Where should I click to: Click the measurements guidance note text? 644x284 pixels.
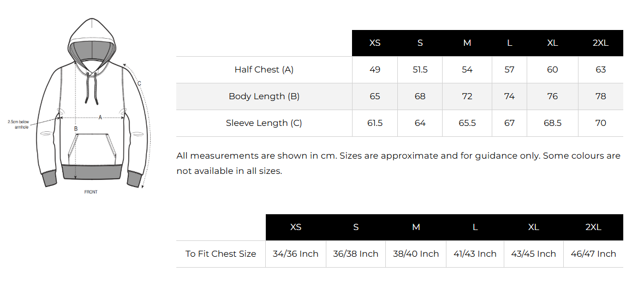(398, 163)
